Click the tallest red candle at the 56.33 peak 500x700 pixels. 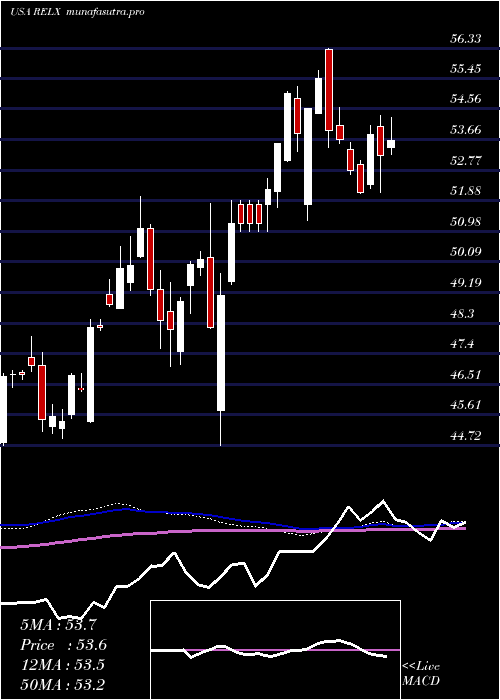[329, 90]
